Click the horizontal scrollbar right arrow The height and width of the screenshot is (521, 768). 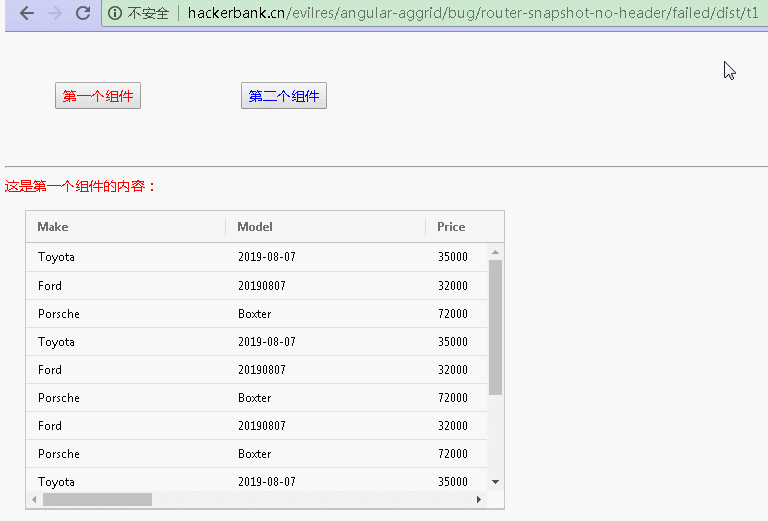pyautogui.click(x=479, y=499)
